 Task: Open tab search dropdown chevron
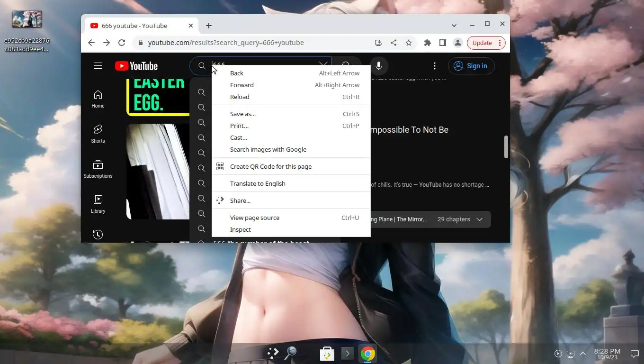pos(454,26)
